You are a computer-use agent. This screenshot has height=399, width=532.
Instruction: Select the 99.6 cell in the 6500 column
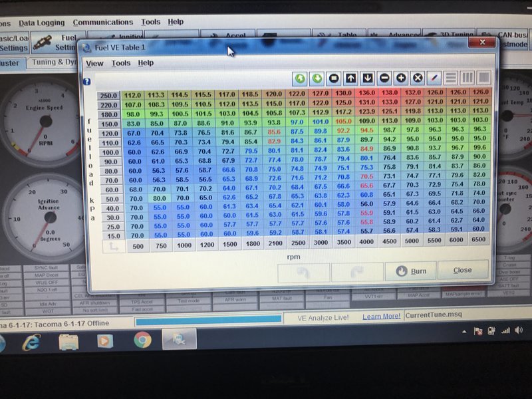pyautogui.click(x=479, y=148)
